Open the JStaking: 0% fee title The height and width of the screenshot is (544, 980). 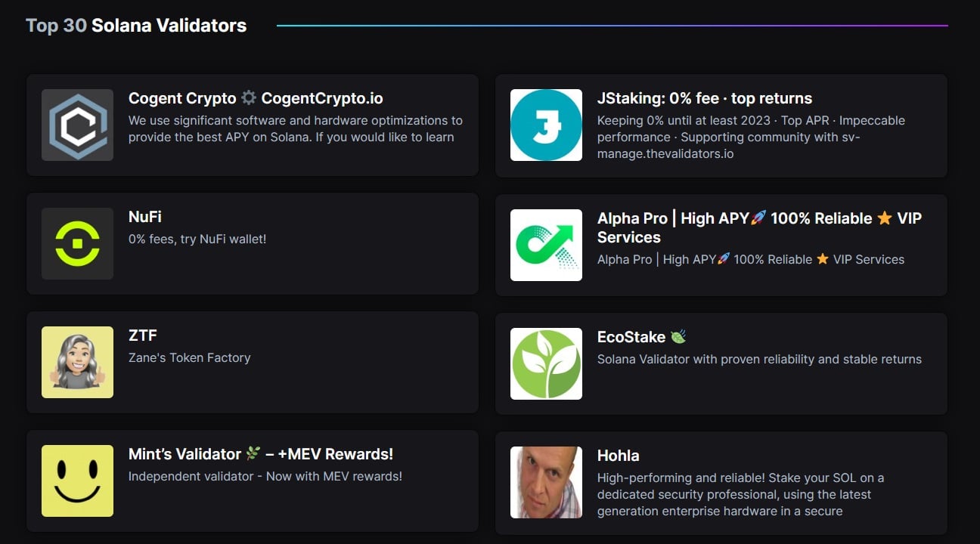tap(705, 98)
